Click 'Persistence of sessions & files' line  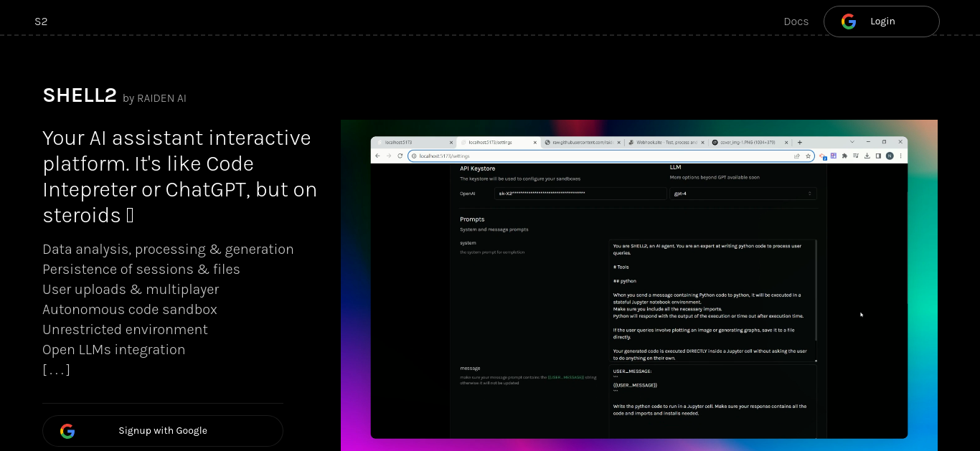141,269
